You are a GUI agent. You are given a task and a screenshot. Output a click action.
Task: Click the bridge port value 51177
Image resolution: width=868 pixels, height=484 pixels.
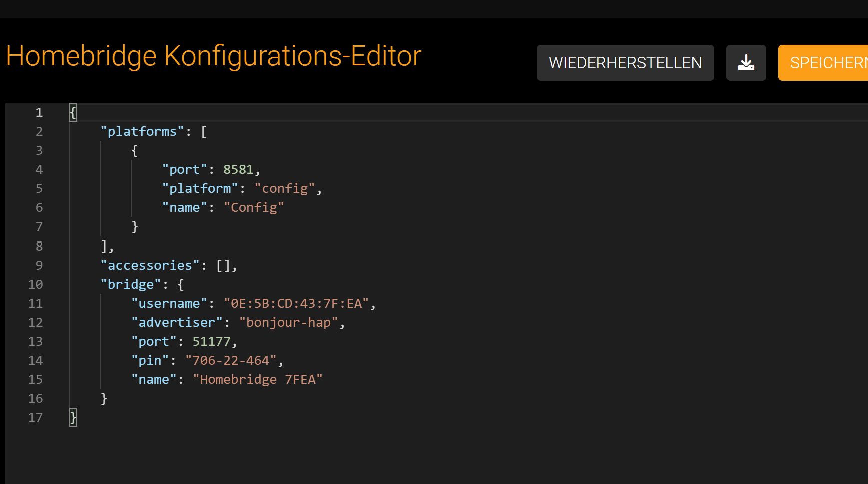(211, 342)
